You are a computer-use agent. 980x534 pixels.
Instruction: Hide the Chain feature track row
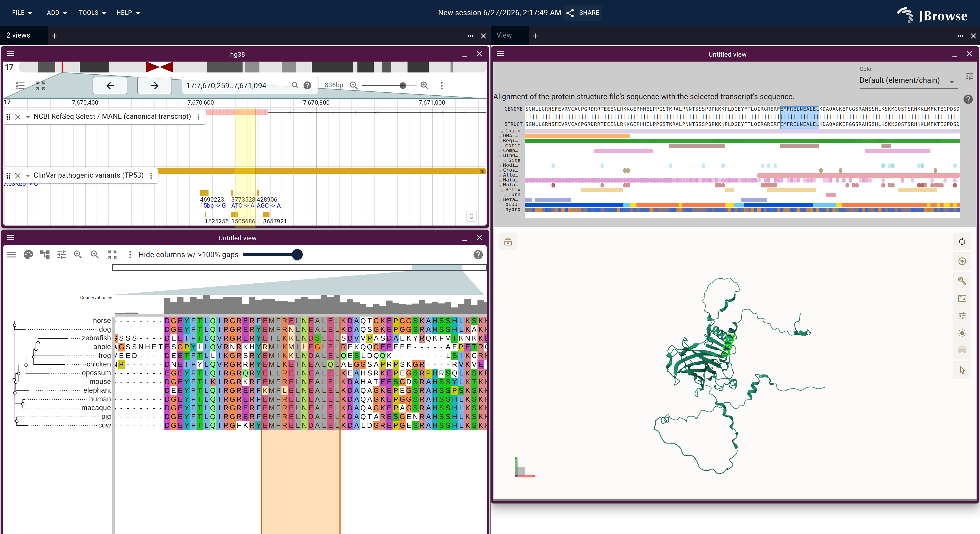click(502, 132)
